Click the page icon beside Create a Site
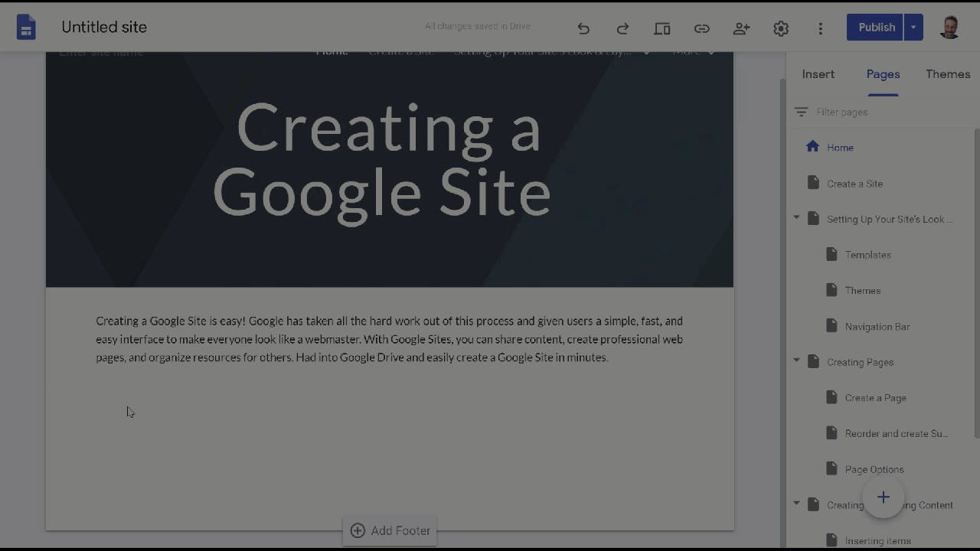Screen dimensions: 980x551 (x=813, y=183)
